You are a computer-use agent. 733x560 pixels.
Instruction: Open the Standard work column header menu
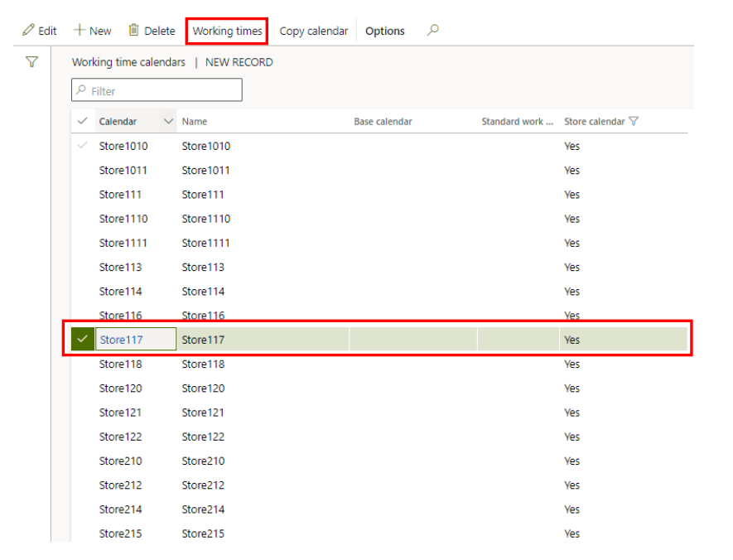click(x=518, y=122)
